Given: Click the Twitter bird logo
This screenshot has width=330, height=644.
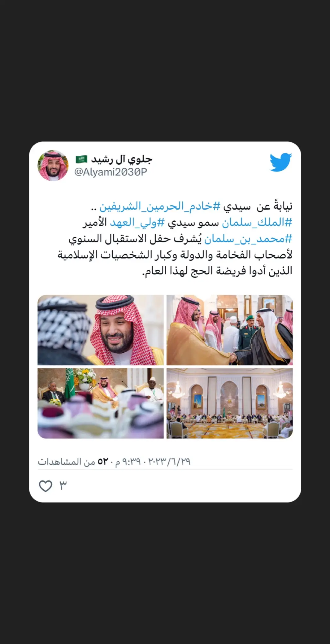Looking at the screenshot, I should (x=281, y=162).
